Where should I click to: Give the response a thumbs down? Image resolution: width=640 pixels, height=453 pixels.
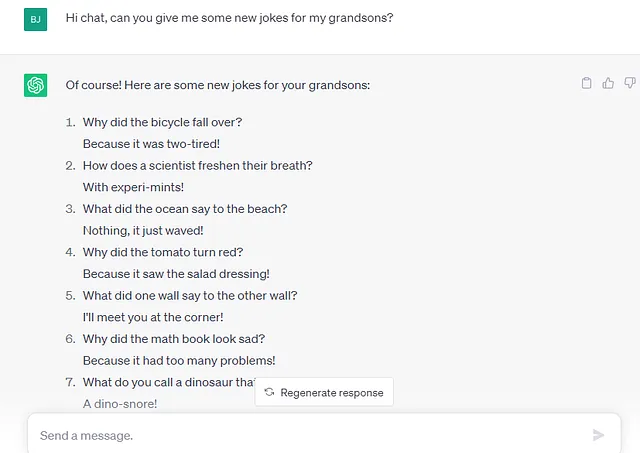[630, 83]
